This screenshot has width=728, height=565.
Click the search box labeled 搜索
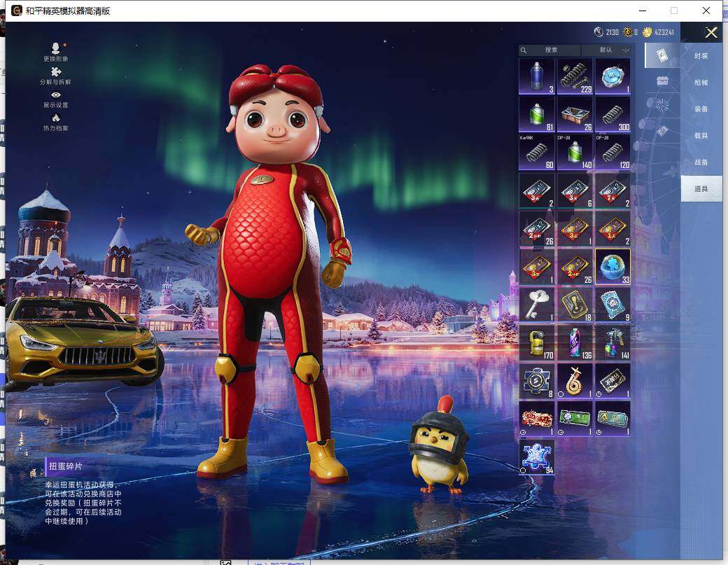(x=549, y=50)
